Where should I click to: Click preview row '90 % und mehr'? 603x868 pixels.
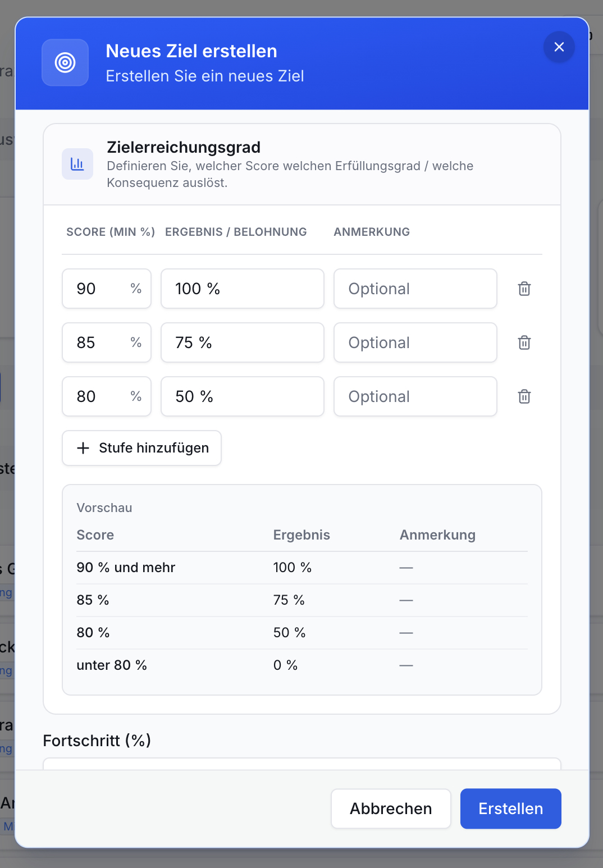pos(302,568)
